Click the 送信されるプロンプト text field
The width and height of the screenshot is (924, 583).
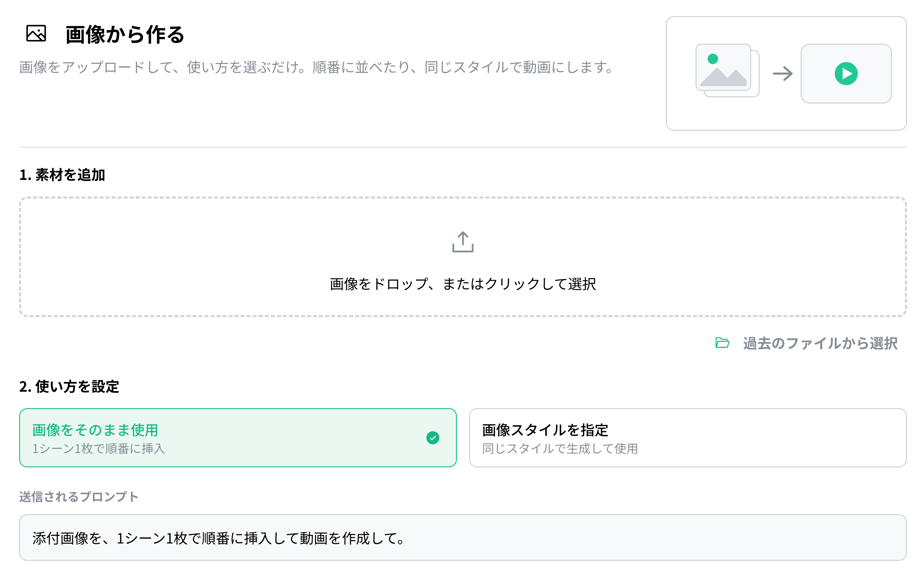pos(463,537)
